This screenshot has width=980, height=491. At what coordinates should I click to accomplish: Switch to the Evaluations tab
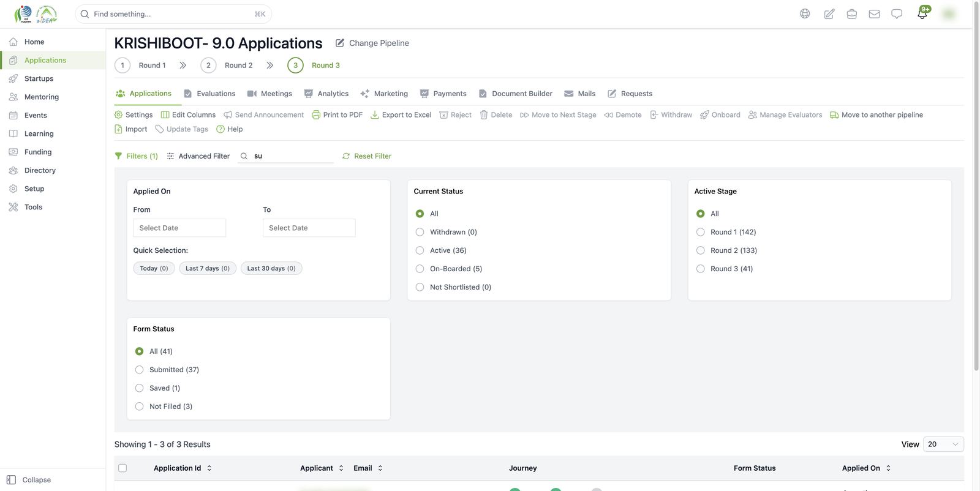coord(209,94)
